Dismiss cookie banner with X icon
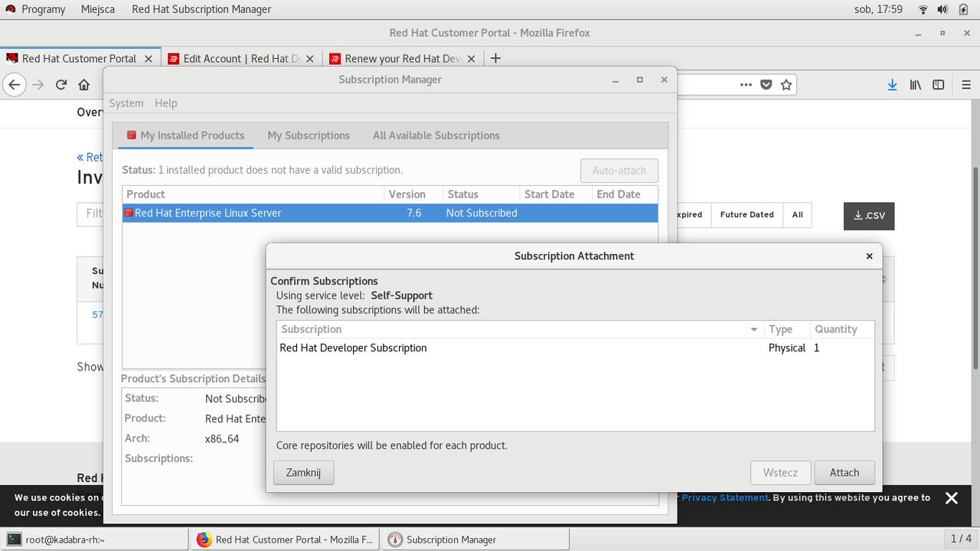 click(952, 498)
